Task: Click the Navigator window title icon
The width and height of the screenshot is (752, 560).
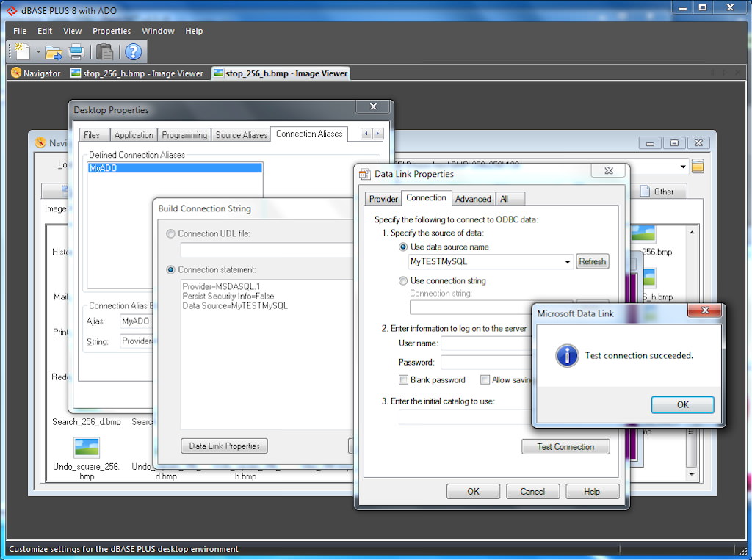Action: [40, 142]
